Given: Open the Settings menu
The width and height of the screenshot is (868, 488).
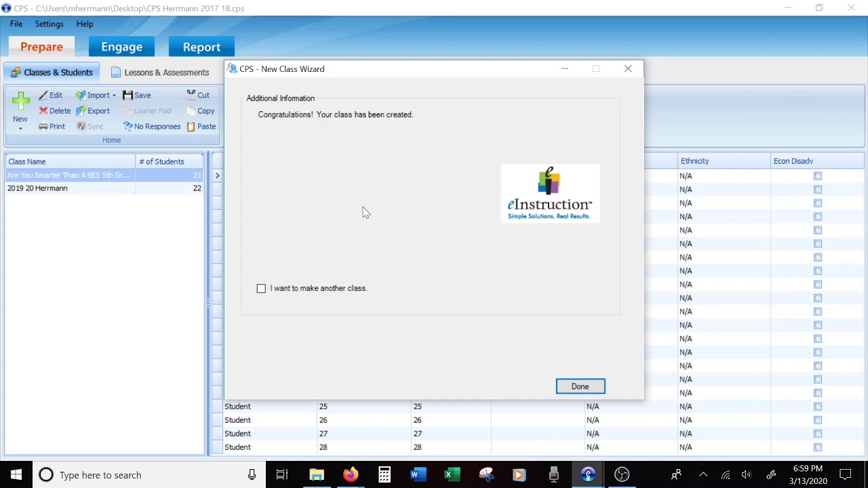Looking at the screenshot, I should (50, 24).
